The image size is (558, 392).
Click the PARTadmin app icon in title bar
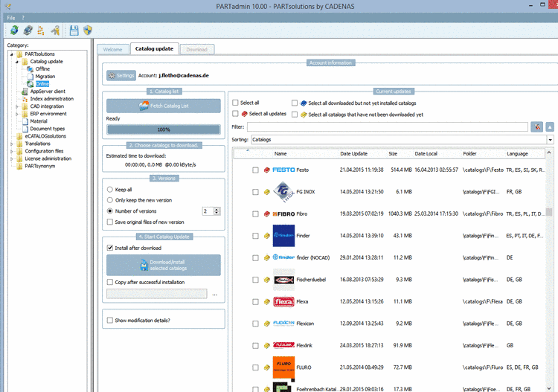(8, 6)
